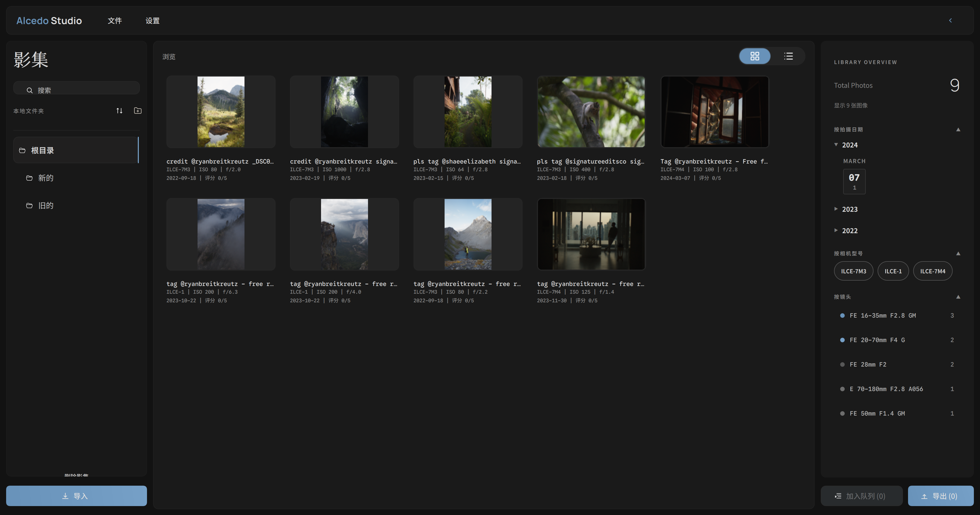
Task: Toggle ILCE-1 camera filter chip
Action: click(x=893, y=271)
